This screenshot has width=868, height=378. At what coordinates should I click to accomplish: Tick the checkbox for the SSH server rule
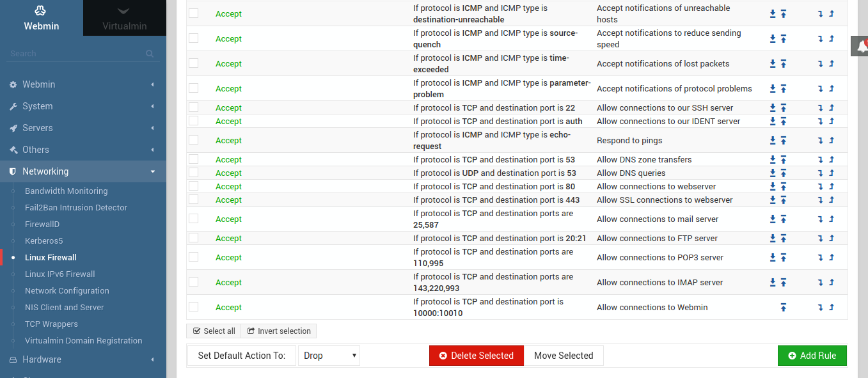(194, 107)
